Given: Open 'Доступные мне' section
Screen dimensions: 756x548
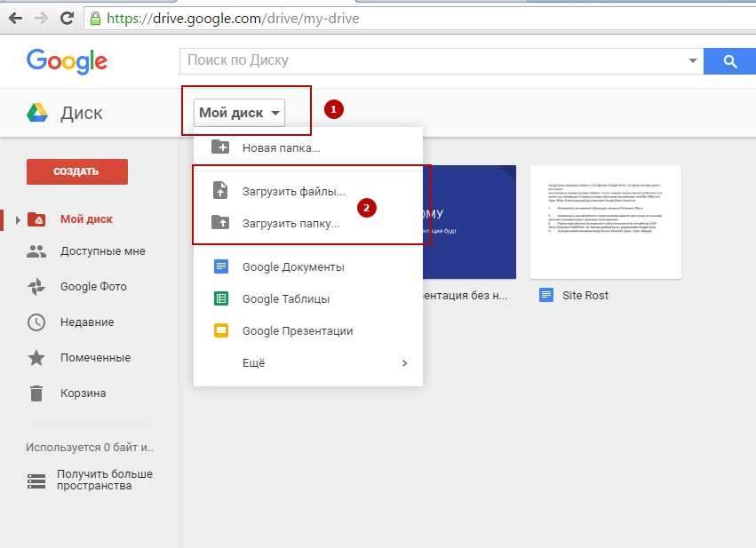Looking at the screenshot, I should pos(103,251).
